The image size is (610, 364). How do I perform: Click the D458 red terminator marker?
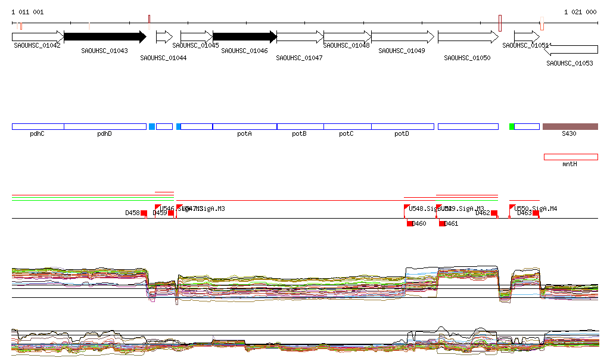tap(144, 213)
